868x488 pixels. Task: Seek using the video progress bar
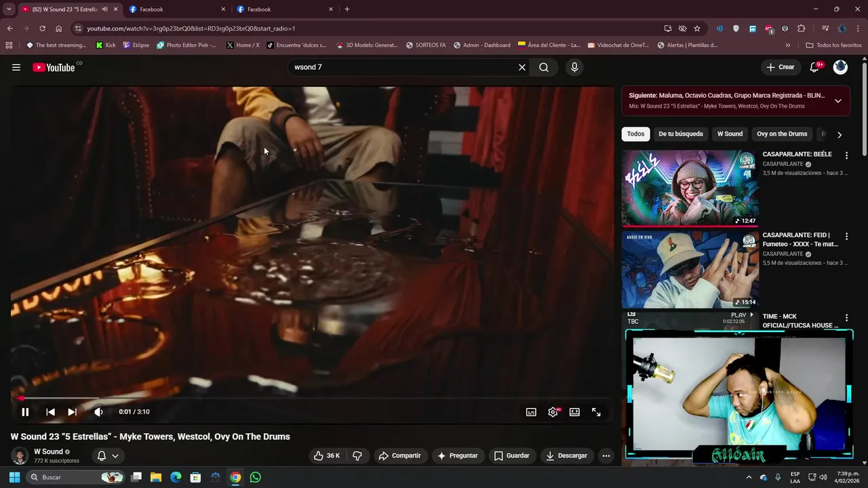click(x=312, y=399)
